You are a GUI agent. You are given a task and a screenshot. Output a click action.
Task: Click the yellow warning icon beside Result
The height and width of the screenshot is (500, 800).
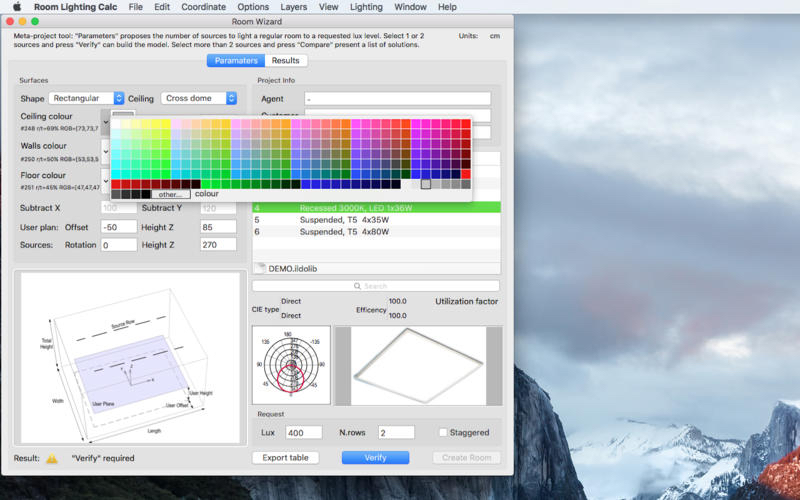click(52, 458)
